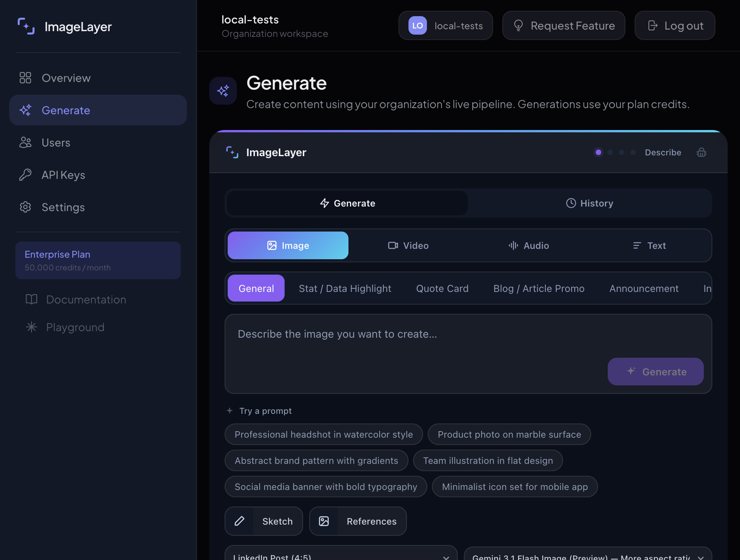Click the ImageLayer logo in sidebar

[26, 26]
